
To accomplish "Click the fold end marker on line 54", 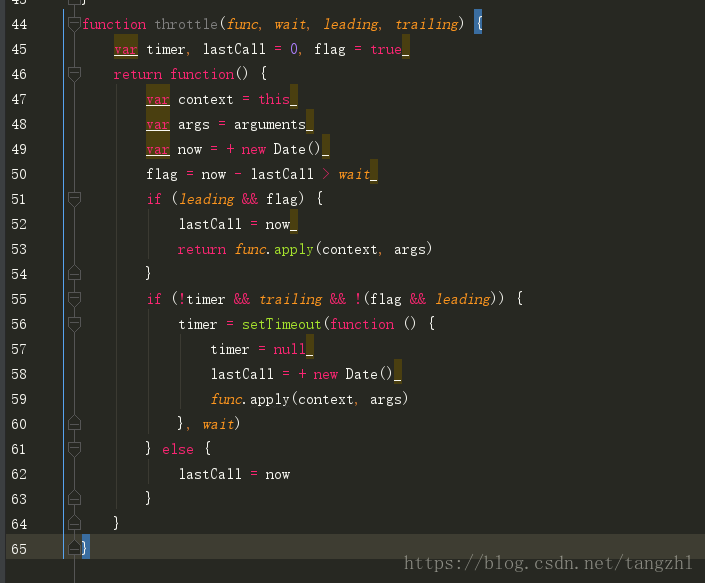I will (x=74, y=273).
